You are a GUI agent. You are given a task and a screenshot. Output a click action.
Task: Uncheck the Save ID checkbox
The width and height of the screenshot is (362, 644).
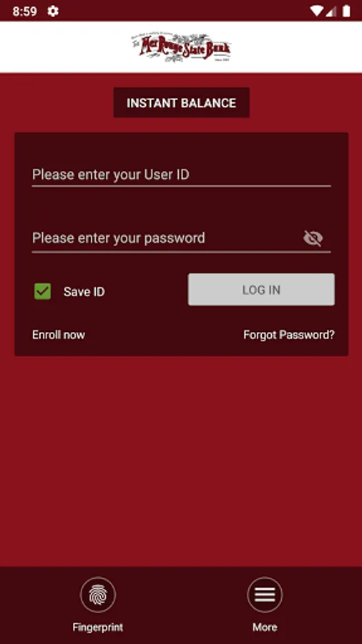(x=43, y=291)
